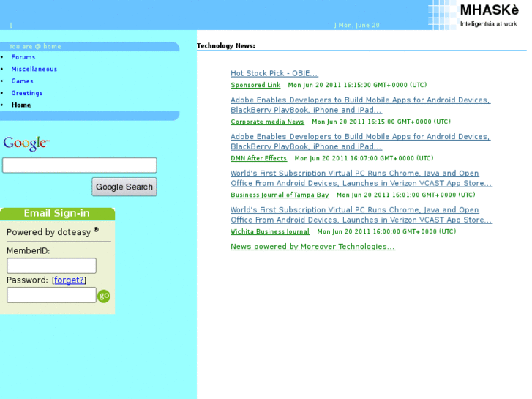Click the Sponsored Link source
The height and width of the screenshot is (399, 532).
[255, 85]
